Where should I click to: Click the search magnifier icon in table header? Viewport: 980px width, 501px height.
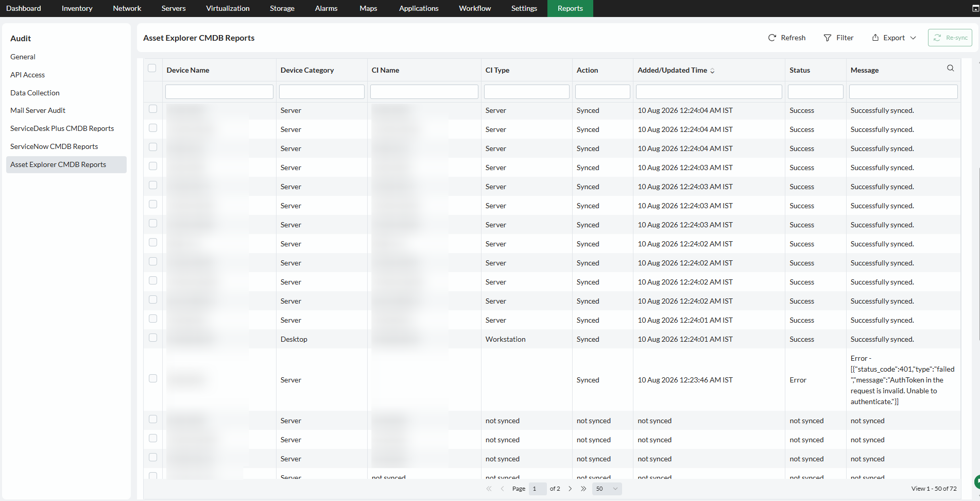tap(951, 68)
